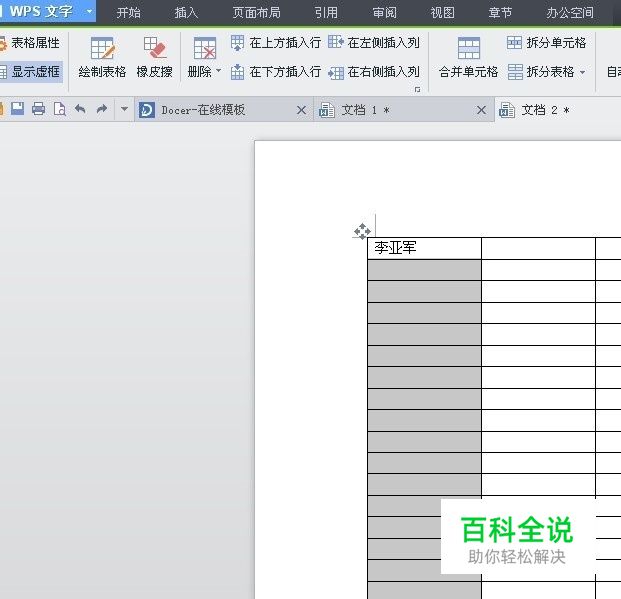Expand the 拆分表格 dropdown arrow
Image resolution: width=621 pixels, height=599 pixels.
tap(582, 72)
